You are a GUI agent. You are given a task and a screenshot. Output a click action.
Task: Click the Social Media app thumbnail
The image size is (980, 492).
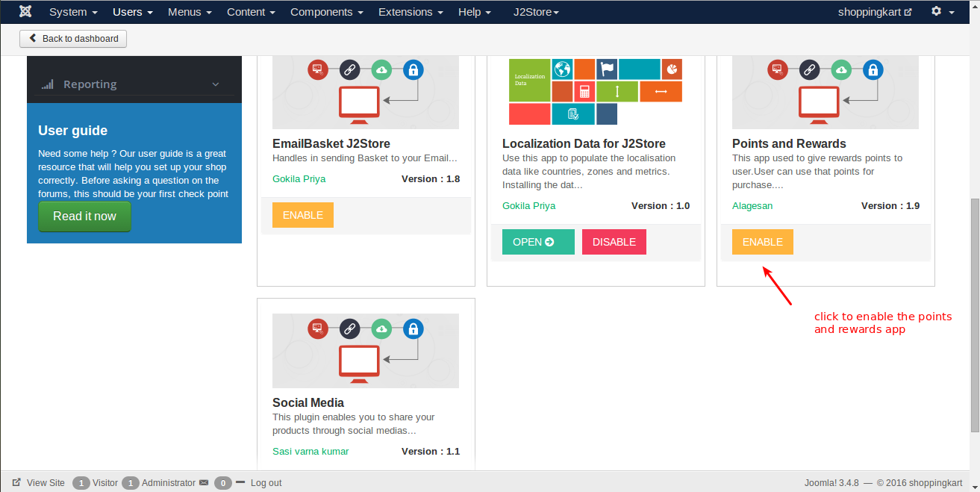click(366, 350)
